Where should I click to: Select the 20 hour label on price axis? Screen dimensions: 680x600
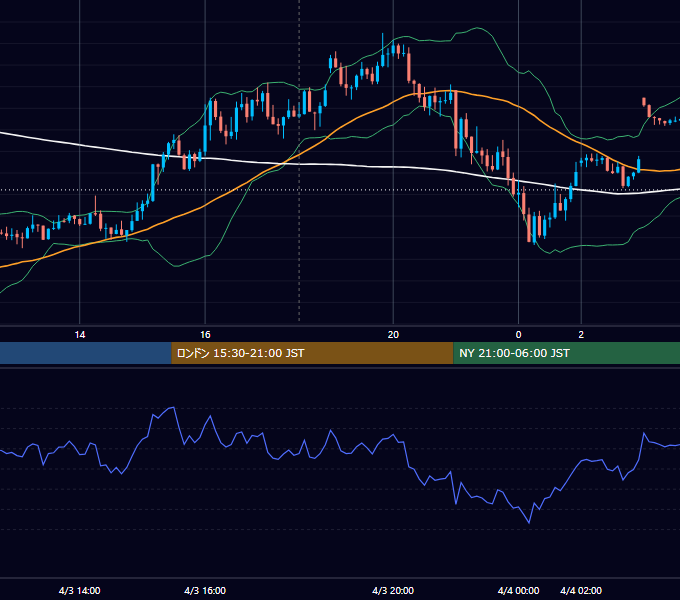pyautogui.click(x=393, y=335)
